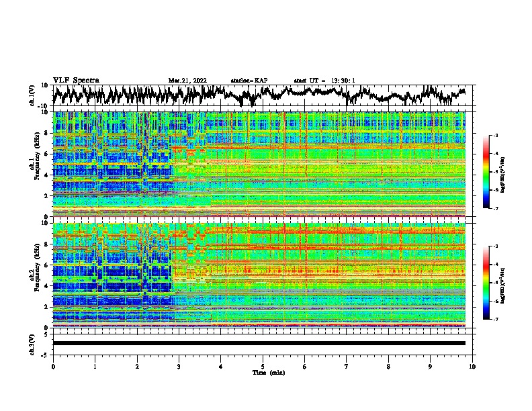Viewport: 532px width, 411px height.
Task: Click inside the ch.2 spectrogram panel
Action: point(259,275)
